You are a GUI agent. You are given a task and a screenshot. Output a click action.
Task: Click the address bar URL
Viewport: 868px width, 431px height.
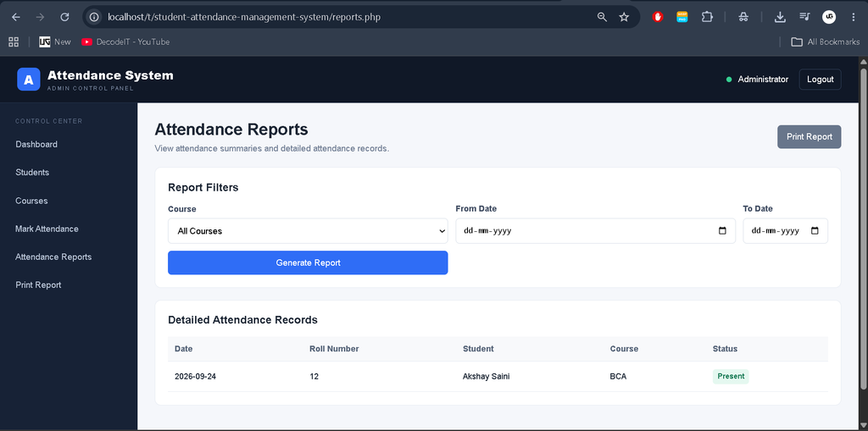[244, 17]
